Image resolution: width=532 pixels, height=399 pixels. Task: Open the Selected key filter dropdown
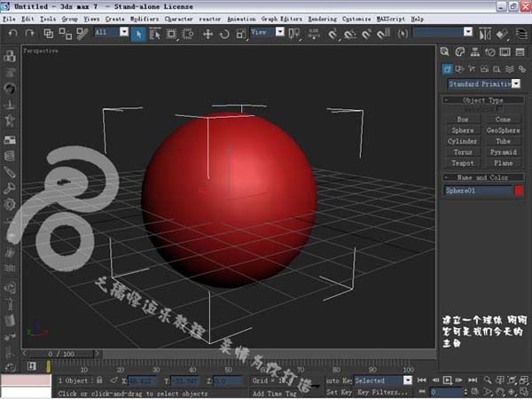(408, 380)
